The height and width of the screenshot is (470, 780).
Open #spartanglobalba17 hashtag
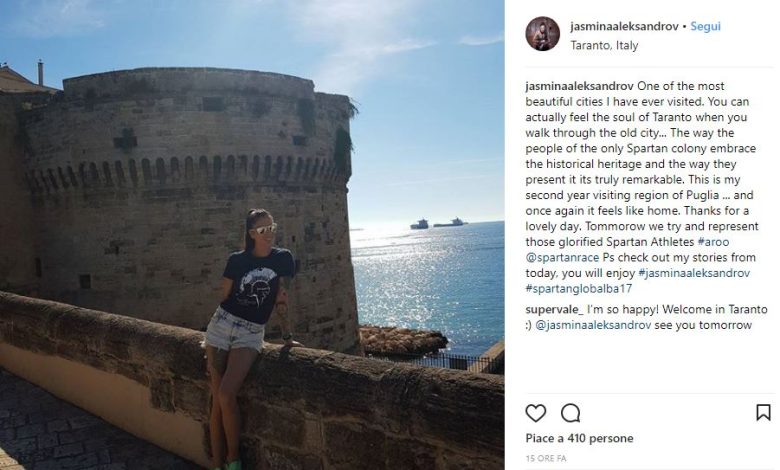(579, 288)
